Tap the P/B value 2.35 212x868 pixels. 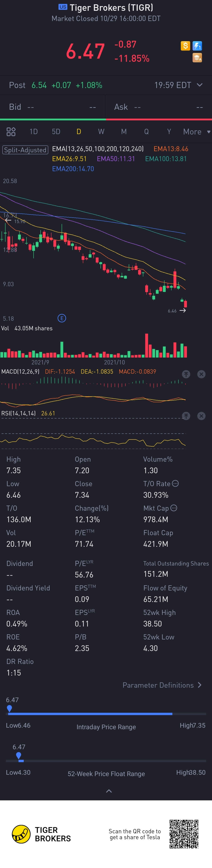(82, 648)
